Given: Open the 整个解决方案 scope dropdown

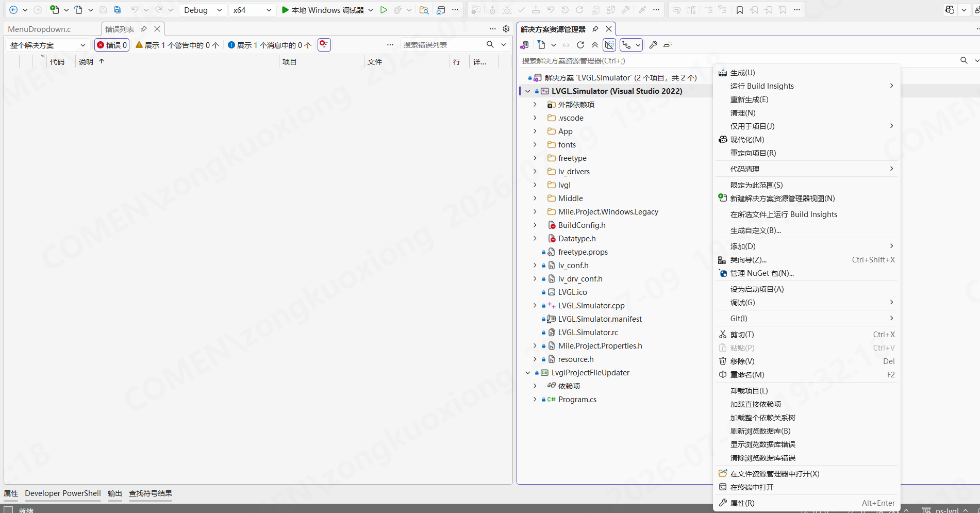Looking at the screenshot, I should click(47, 45).
